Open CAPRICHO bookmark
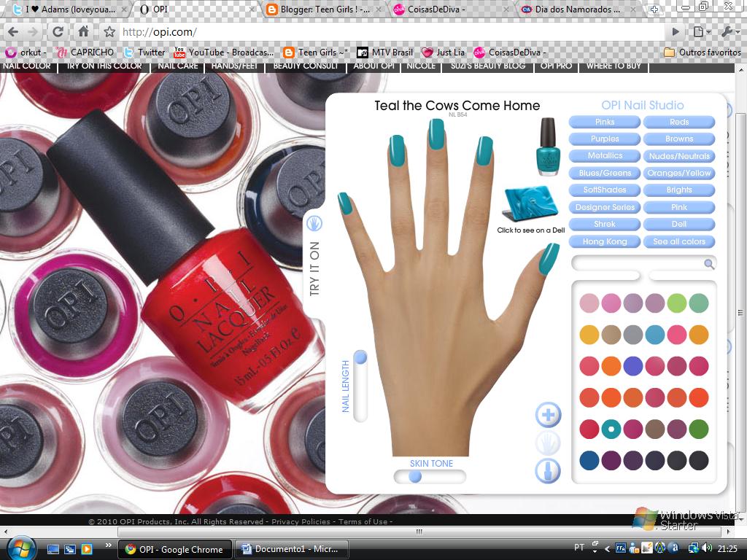 tap(85, 52)
